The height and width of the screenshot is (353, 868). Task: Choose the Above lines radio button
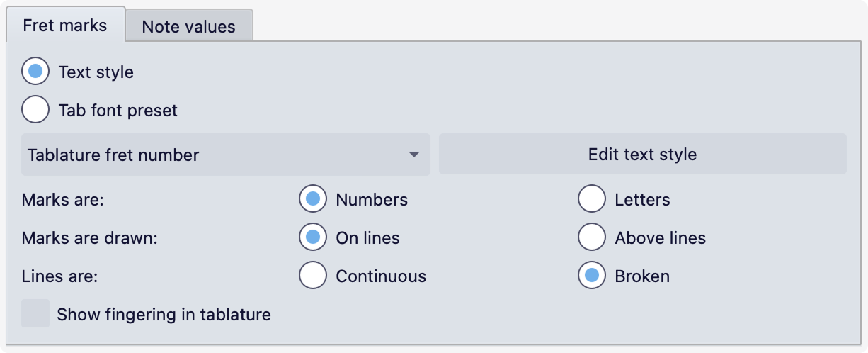pyautogui.click(x=592, y=237)
